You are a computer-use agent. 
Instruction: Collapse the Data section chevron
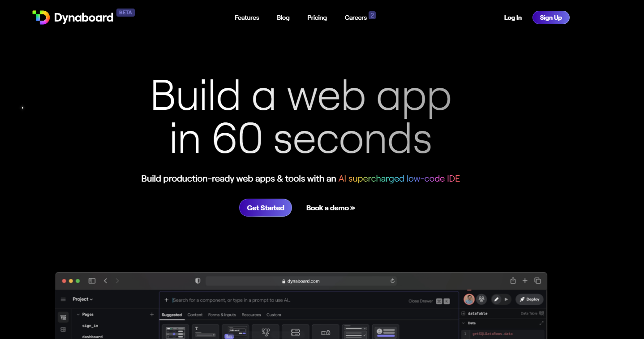(x=464, y=323)
